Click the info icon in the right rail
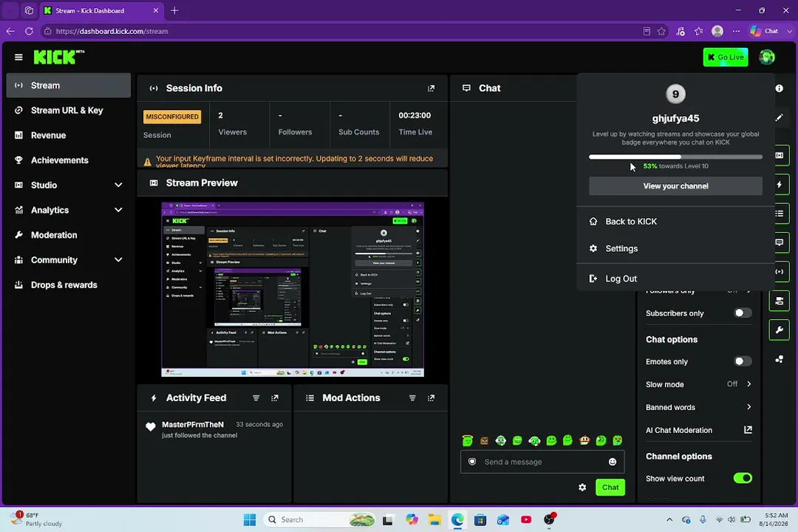Screen dimensions: 798x532 click(x=780, y=88)
